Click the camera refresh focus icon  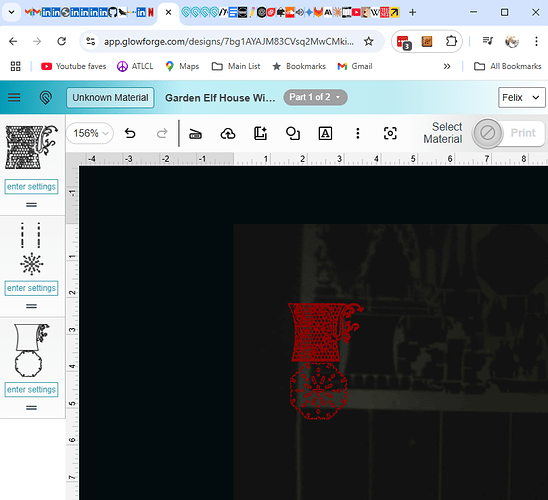click(x=390, y=133)
